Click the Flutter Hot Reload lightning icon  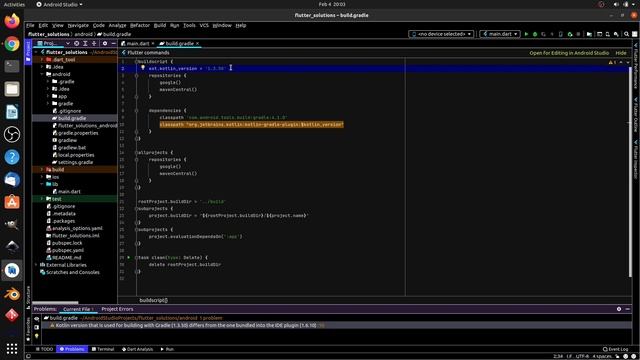point(552,34)
